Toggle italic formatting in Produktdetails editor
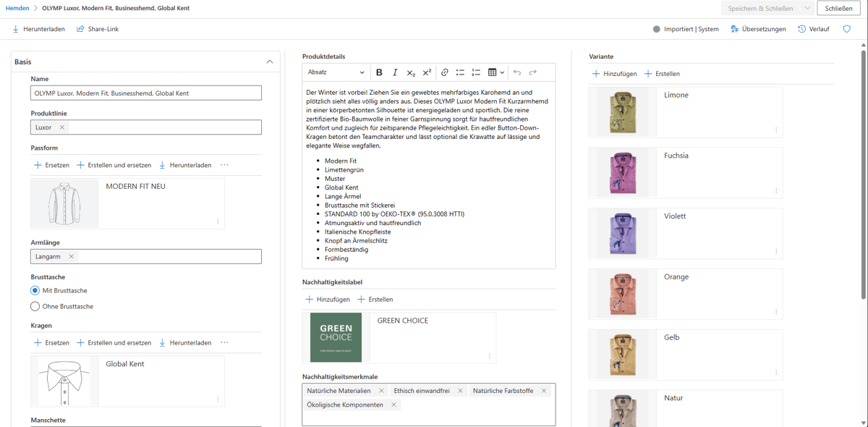 [x=395, y=72]
